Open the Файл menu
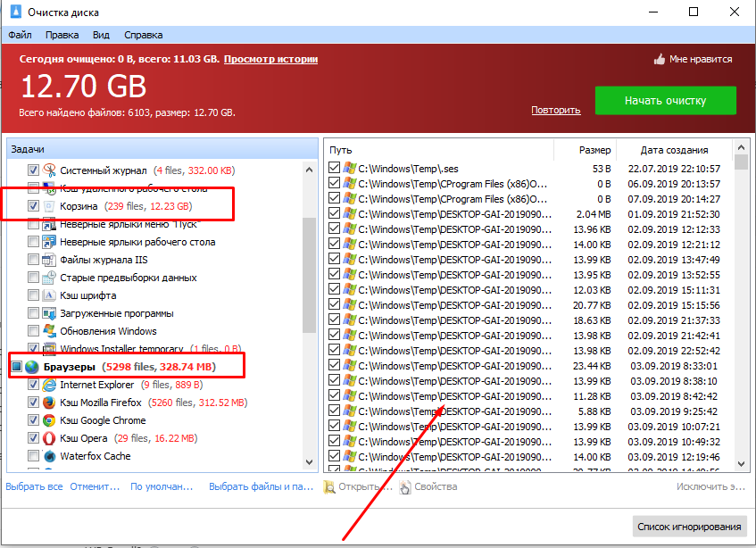This screenshot has width=756, height=548. (20, 35)
